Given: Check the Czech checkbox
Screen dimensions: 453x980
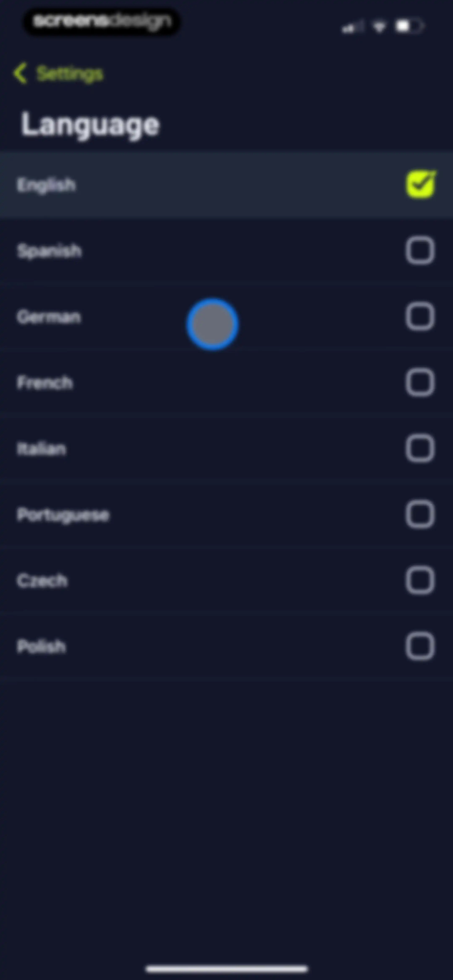Looking at the screenshot, I should click(x=420, y=580).
